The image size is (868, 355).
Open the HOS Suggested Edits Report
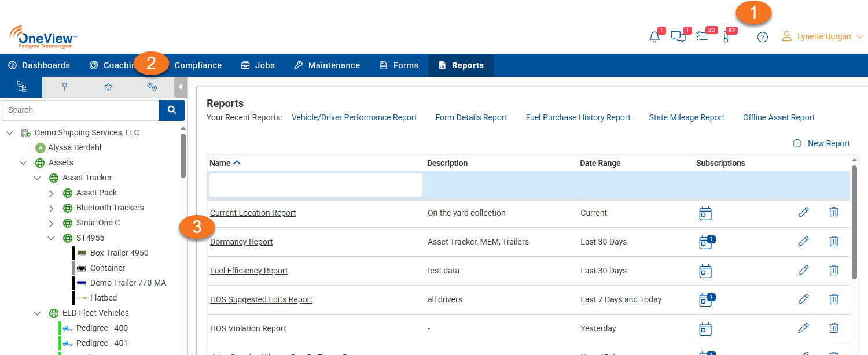[x=261, y=299]
